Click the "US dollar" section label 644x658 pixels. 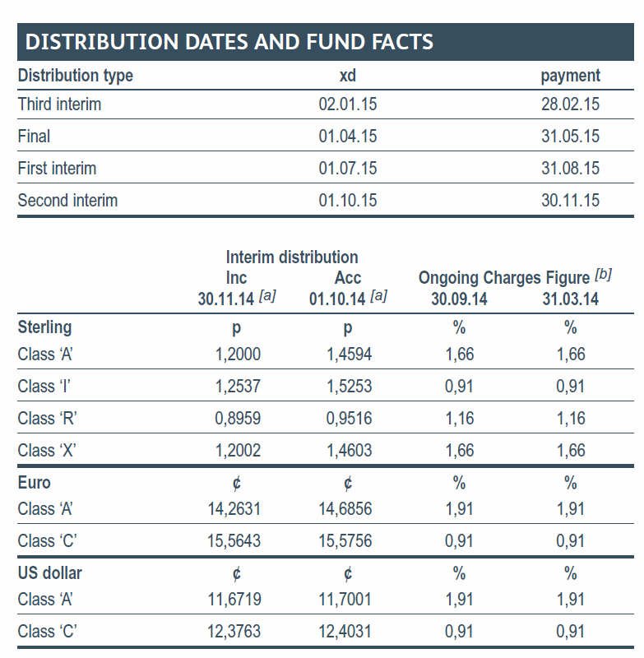tap(49, 573)
